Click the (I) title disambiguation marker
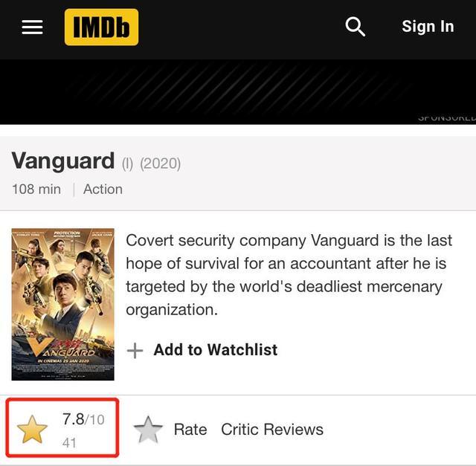476x466 pixels. click(127, 163)
